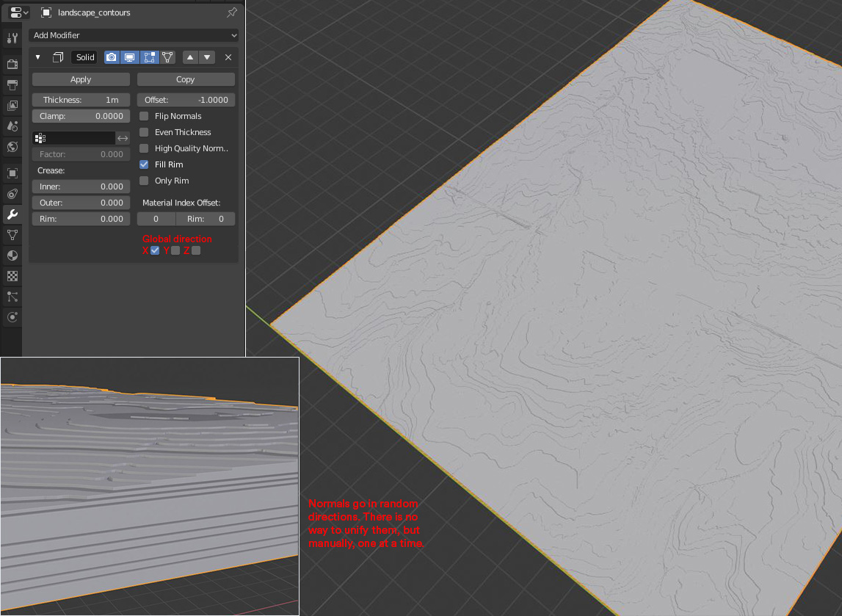Open Texture properties checkerboard tab

pos(12,276)
